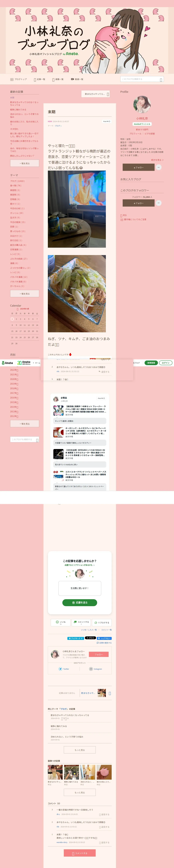Click いいね smiley icon button
The image size is (174, 868).
60,622
